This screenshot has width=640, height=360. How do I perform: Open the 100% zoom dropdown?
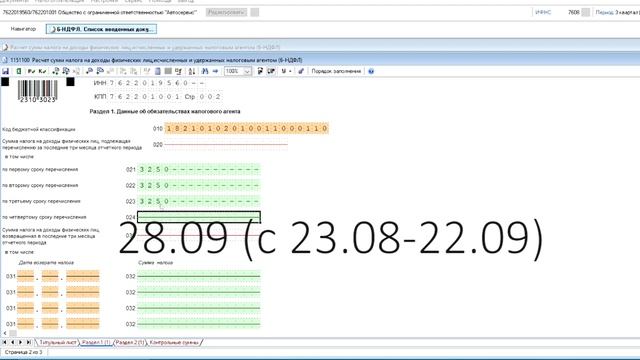click(x=247, y=71)
